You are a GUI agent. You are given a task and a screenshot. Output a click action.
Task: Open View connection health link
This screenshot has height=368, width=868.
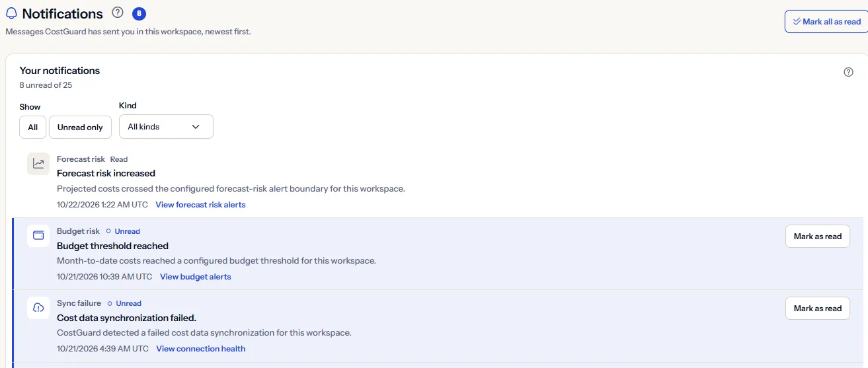201,349
